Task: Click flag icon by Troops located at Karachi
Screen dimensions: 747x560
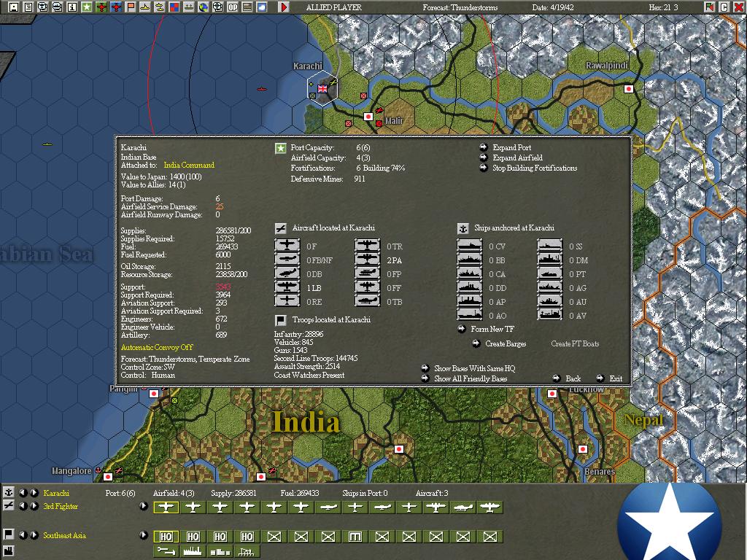Action: click(281, 320)
